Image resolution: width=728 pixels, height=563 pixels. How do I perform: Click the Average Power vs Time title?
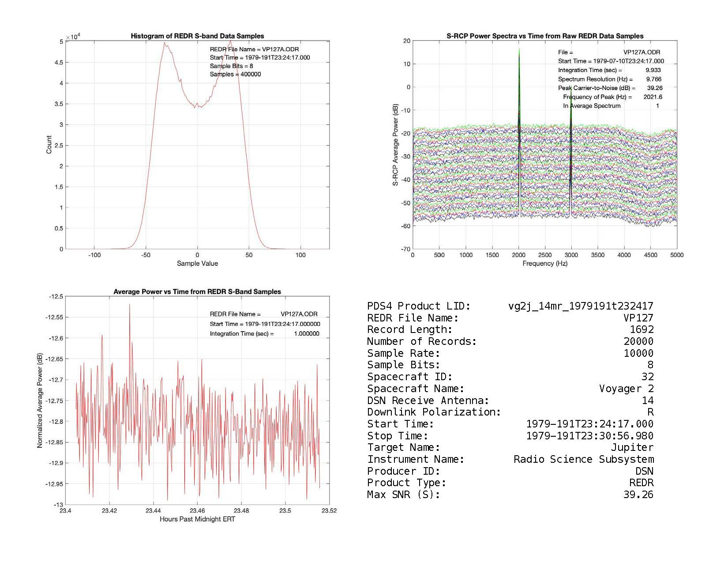coord(197,292)
